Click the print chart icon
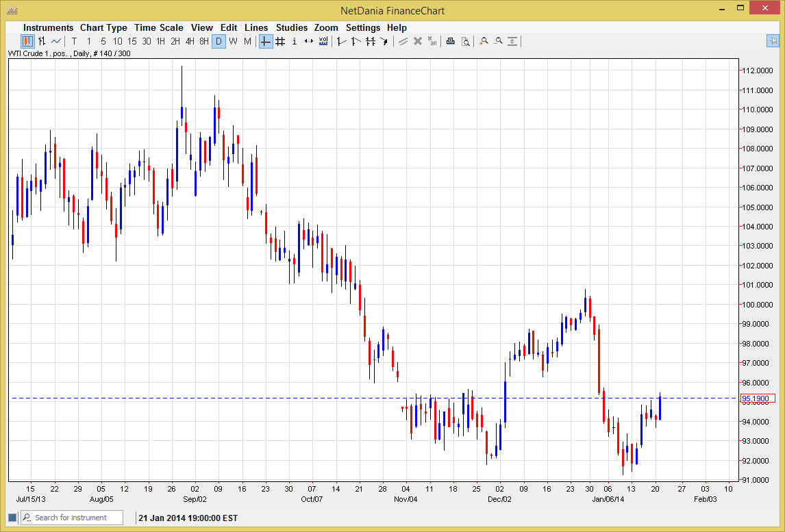The image size is (785, 532). point(450,41)
